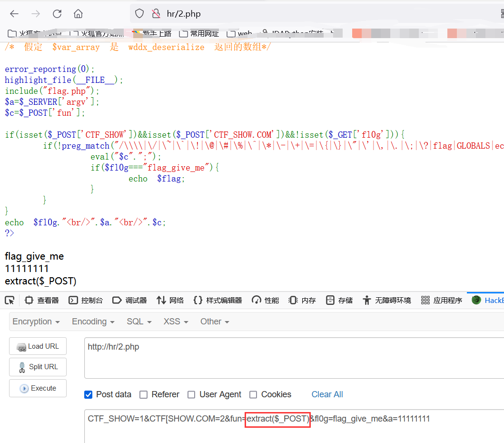Screen dimensions: 504x443
Task: Enable the User Agent checkbox
Action: [x=191, y=394]
